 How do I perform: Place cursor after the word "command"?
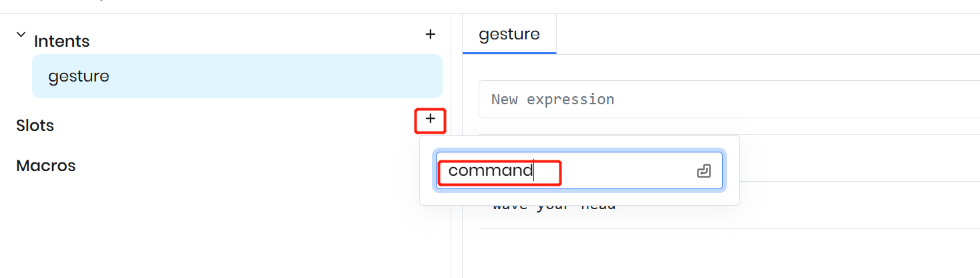pyautogui.click(x=533, y=170)
